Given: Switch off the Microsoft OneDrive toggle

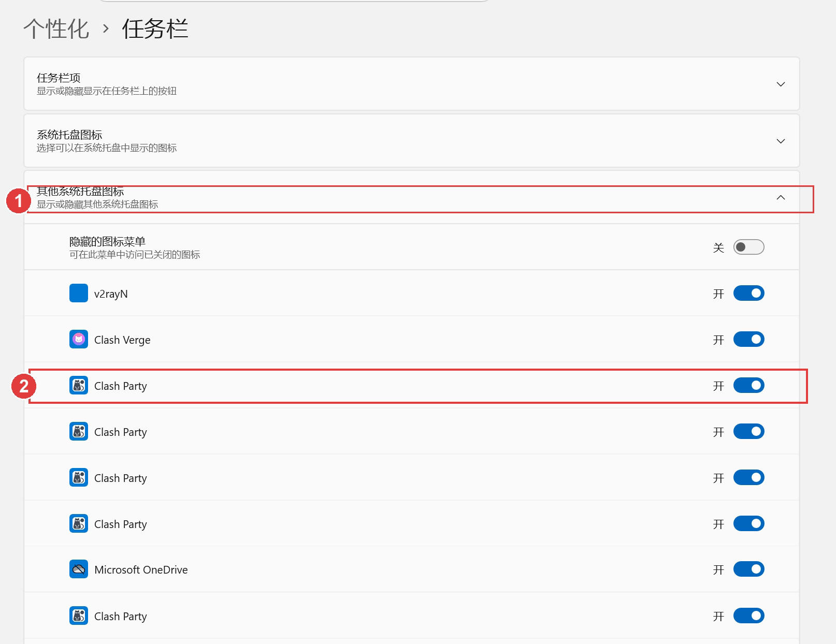Looking at the screenshot, I should click(x=748, y=569).
